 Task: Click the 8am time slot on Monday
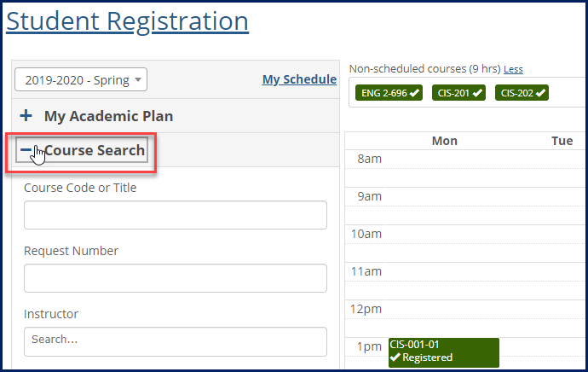[x=445, y=168]
